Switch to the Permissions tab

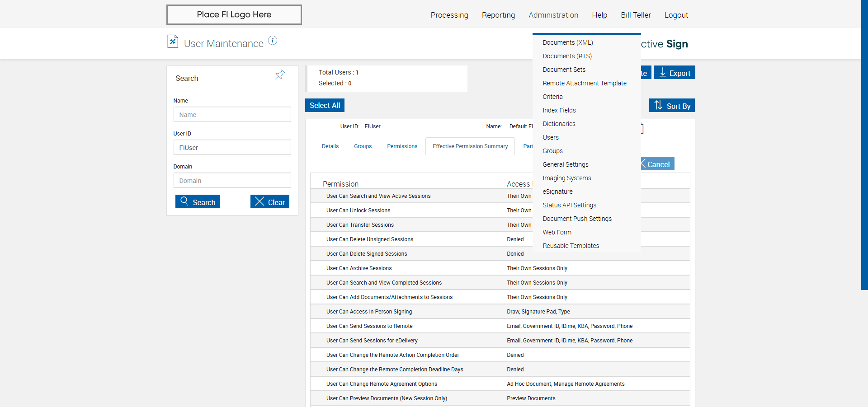coord(402,146)
